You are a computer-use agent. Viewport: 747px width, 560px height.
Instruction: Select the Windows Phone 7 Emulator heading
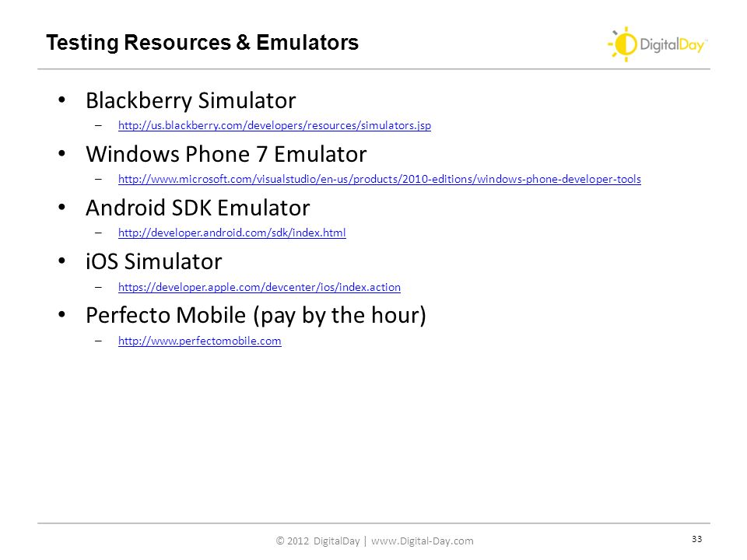point(226,154)
